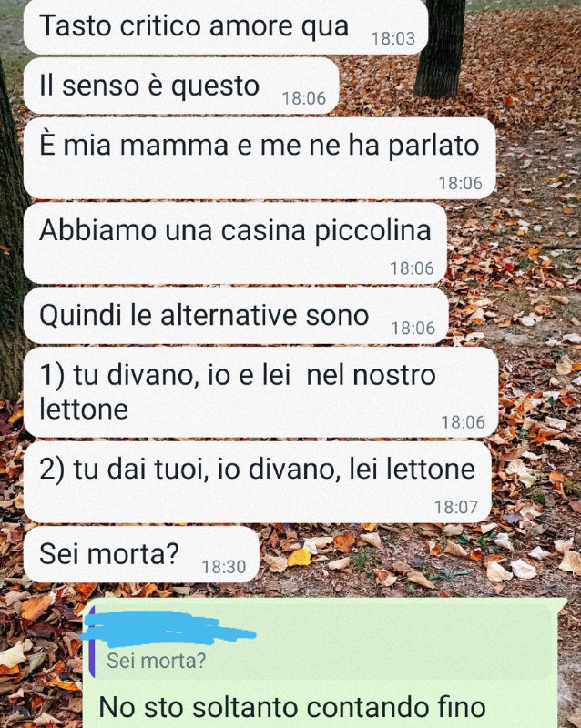Open the quoted 'Sei morta?' reply preview
Screen dimensions: 581x728
pos(321,642)
